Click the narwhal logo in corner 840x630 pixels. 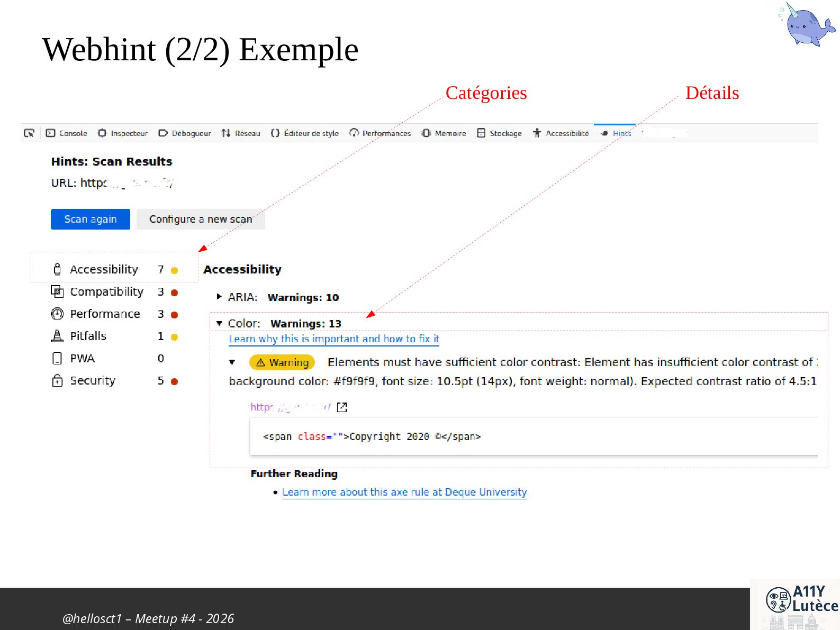(x=807, y=24)
